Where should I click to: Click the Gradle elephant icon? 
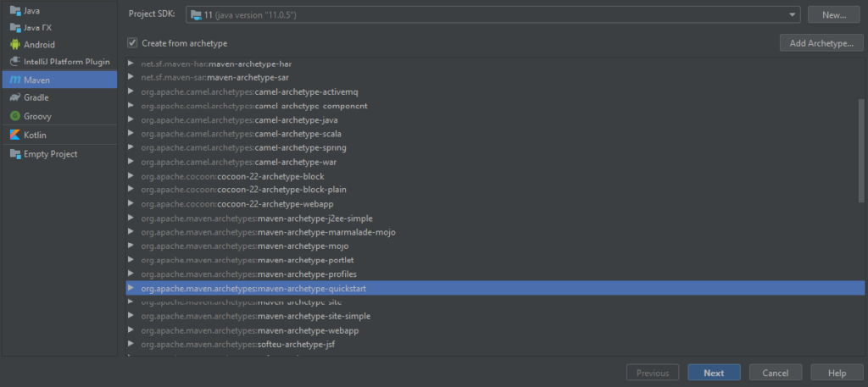[14, 97]
